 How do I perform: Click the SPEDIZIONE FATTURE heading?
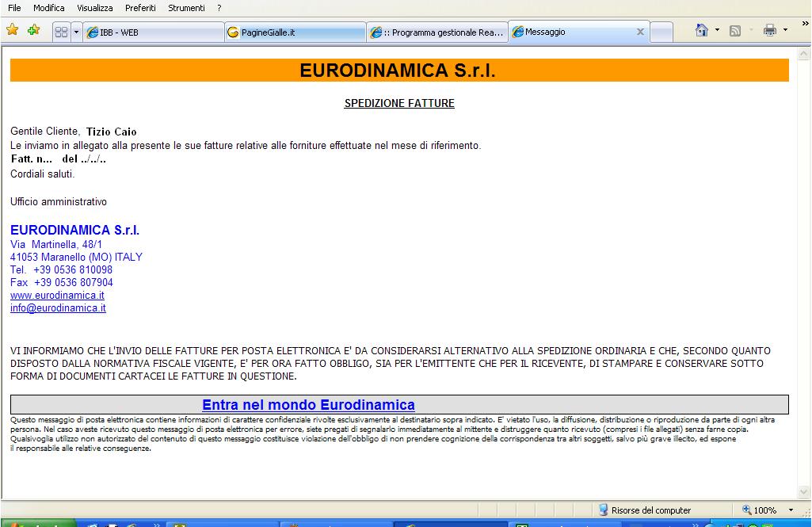(399, 103)
